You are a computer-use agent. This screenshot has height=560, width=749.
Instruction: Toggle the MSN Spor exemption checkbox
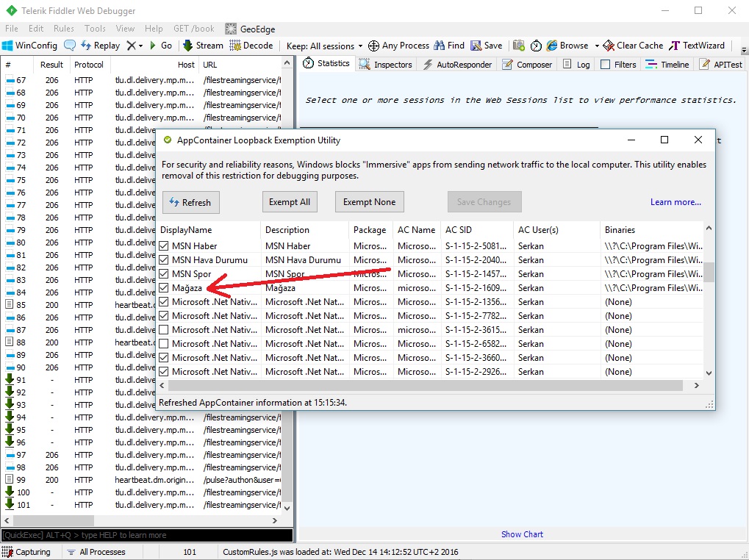point(164,274)
